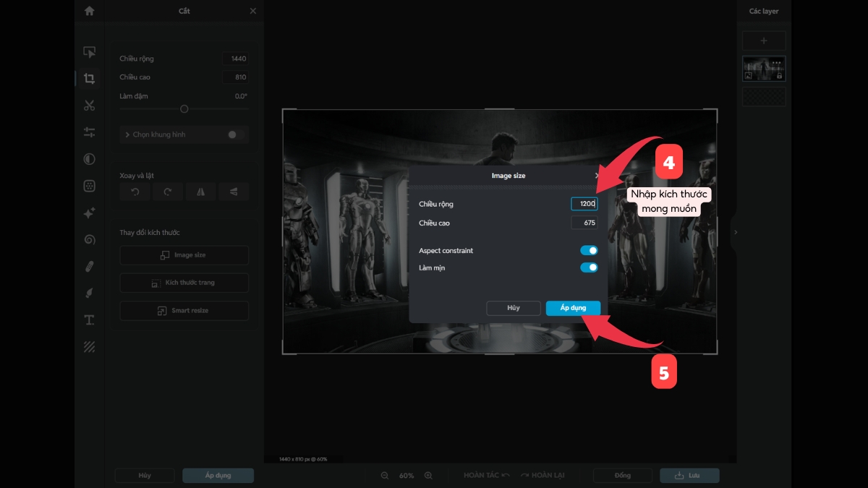Click the 0.0° angle value
This screenshot has width=868, height=488.
[241, 96]
